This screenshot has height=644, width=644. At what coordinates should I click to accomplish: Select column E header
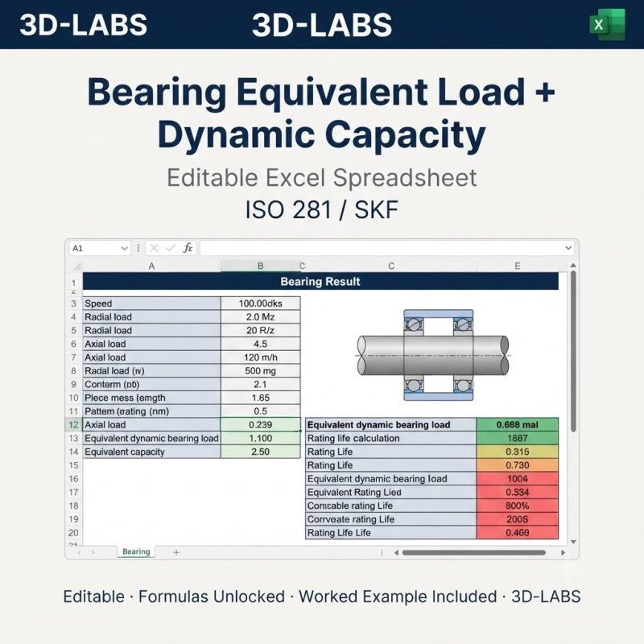point(518,266)
